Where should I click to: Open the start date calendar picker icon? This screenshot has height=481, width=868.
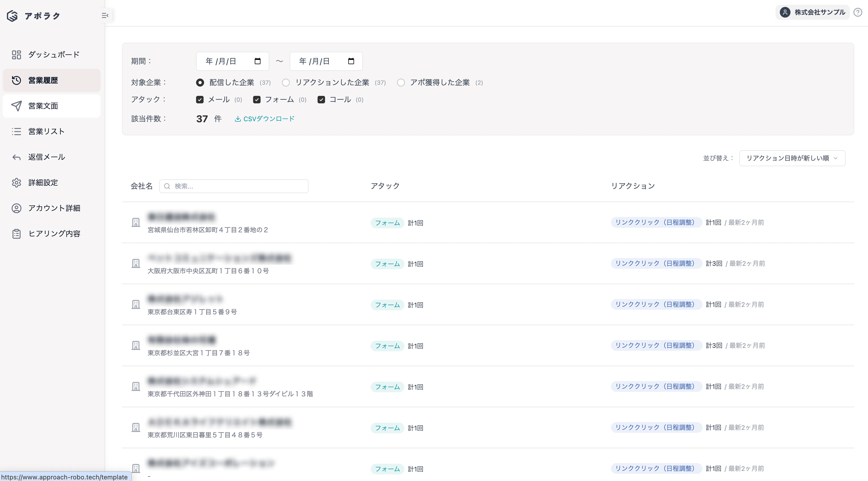click(258, 61)
